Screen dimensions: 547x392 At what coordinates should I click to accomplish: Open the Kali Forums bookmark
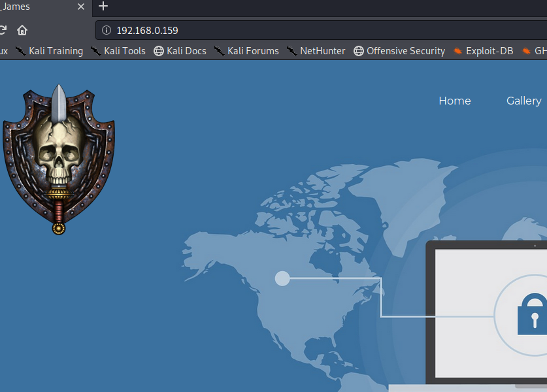pos(246,51)
